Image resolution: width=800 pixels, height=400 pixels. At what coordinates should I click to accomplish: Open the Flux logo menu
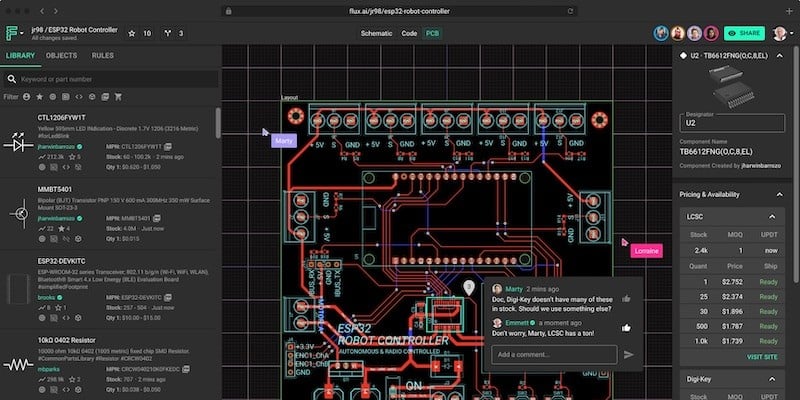(x=14, y=33)
